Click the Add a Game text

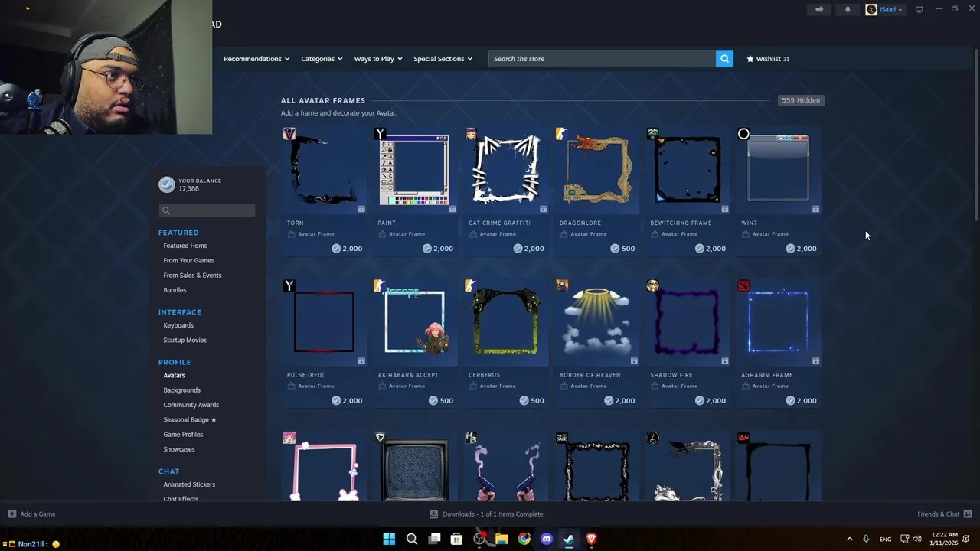point(38,514)
